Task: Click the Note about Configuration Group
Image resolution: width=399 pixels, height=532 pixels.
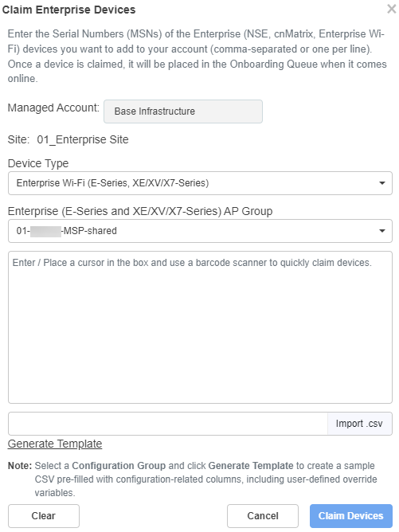Action: (193, 479)
